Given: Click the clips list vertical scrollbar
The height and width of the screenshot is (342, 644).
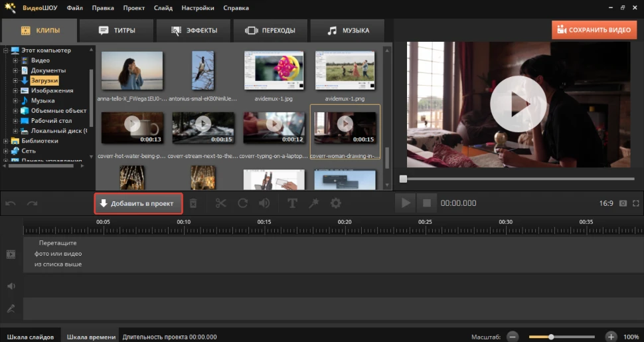Looking at the screenshot, I should tap(387, 158).
